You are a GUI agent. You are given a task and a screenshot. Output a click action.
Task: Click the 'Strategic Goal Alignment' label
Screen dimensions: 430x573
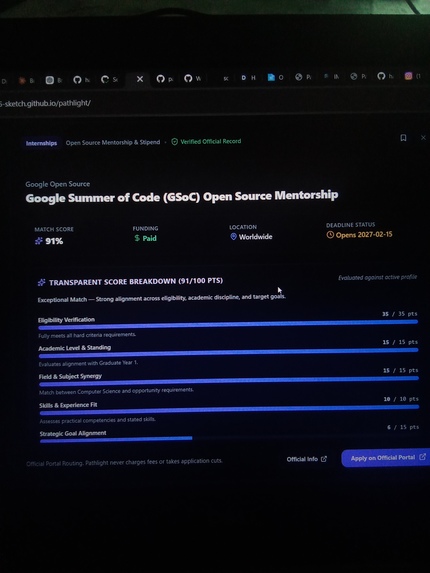(73, 433)
